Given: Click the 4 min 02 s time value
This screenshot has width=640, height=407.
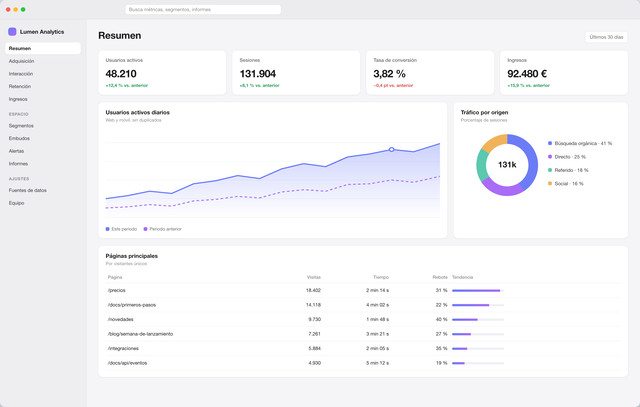Looking at the screenshot, I should 377,305.
